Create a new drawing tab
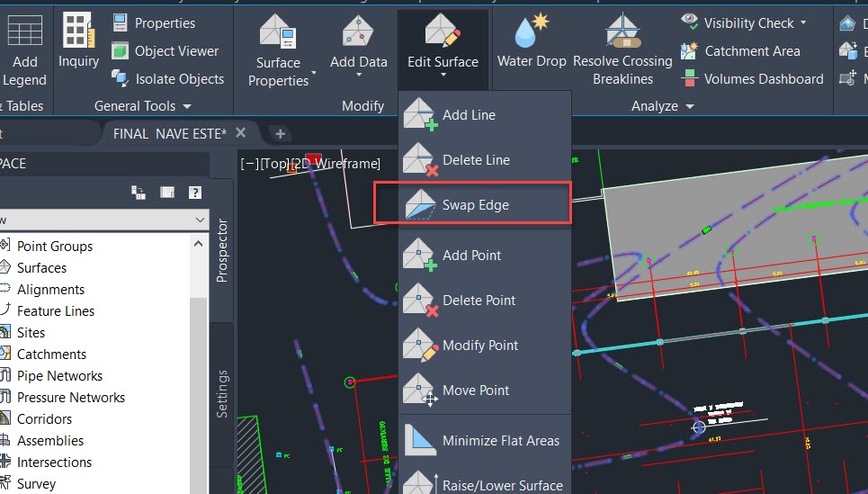The width and height of the screenshot is (868, 494). click(280, 133)
